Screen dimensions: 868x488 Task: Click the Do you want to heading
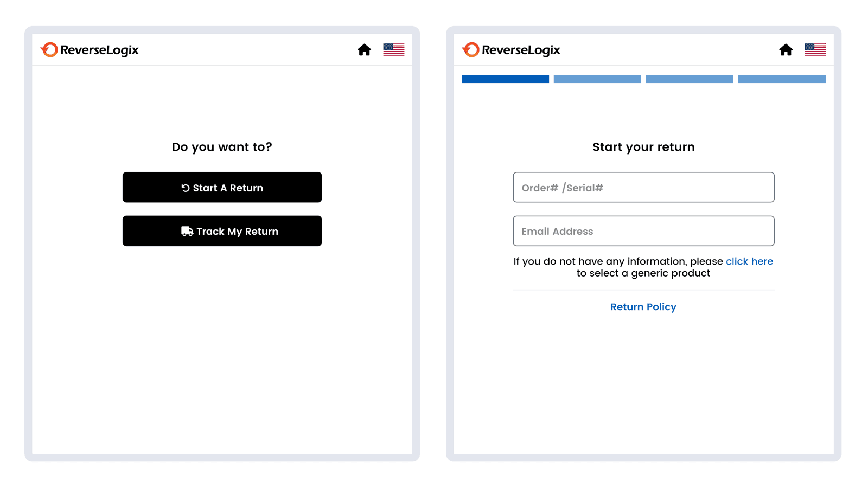coord(222,146)
